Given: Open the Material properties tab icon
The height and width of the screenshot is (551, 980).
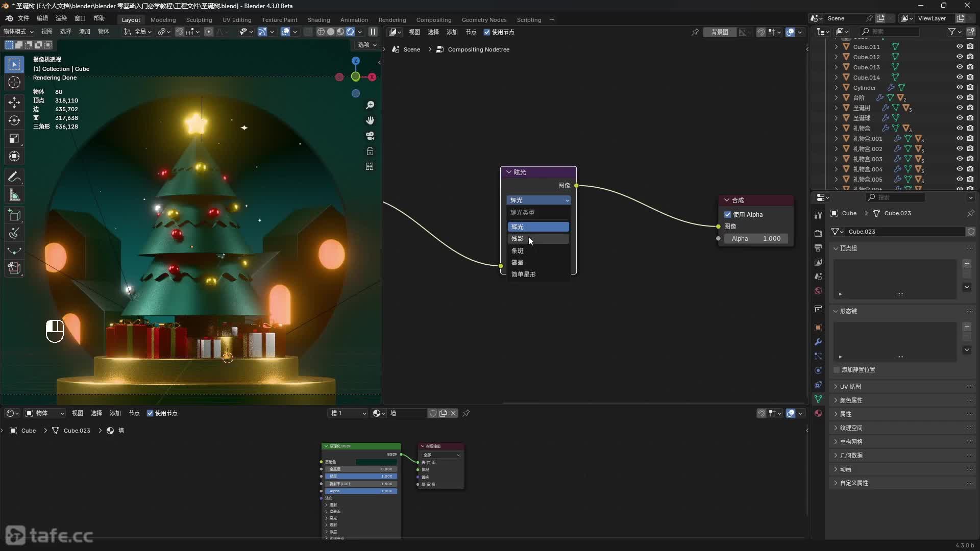Looking at the screenshot, I should pyautogui.click(x=818, y=413).
